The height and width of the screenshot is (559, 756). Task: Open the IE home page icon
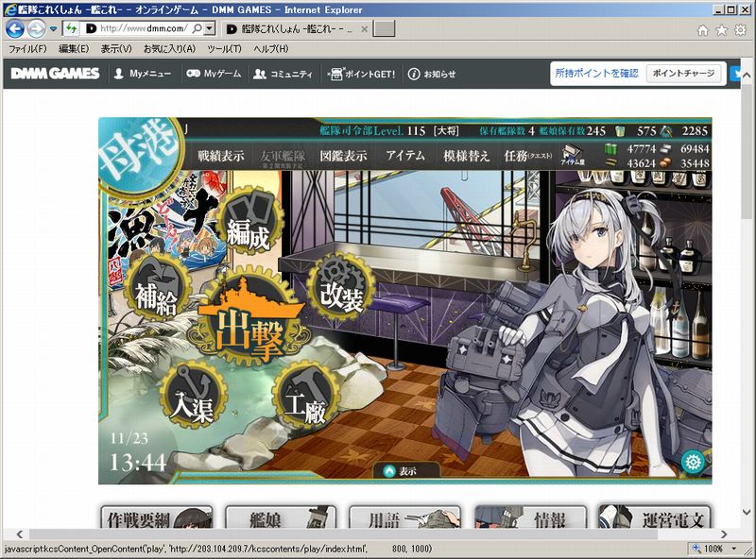(703, 30)
